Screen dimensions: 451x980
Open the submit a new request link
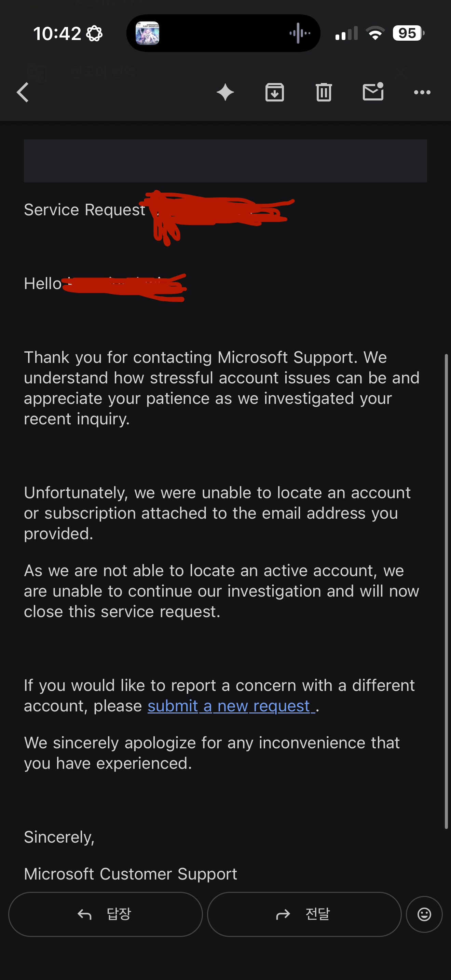(231, 706)
